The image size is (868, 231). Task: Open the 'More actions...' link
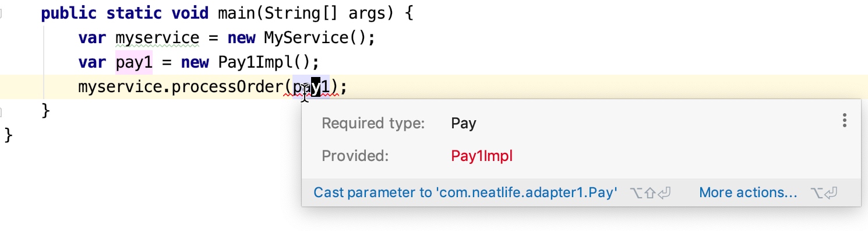point(748,192)
